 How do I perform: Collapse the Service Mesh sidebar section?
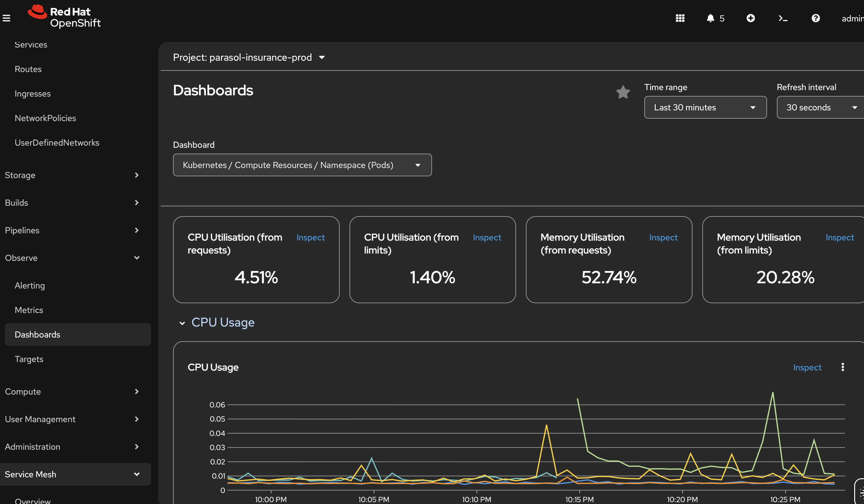(x=137, y=474)
